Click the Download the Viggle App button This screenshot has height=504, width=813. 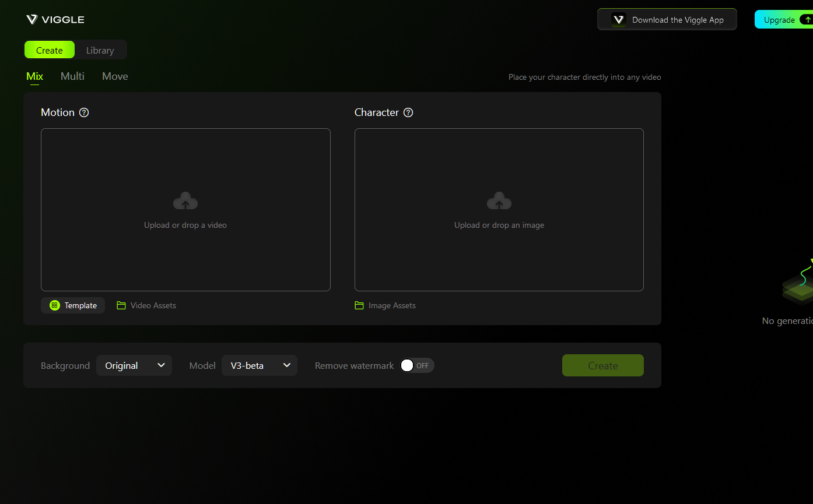[x=667, y=19]
